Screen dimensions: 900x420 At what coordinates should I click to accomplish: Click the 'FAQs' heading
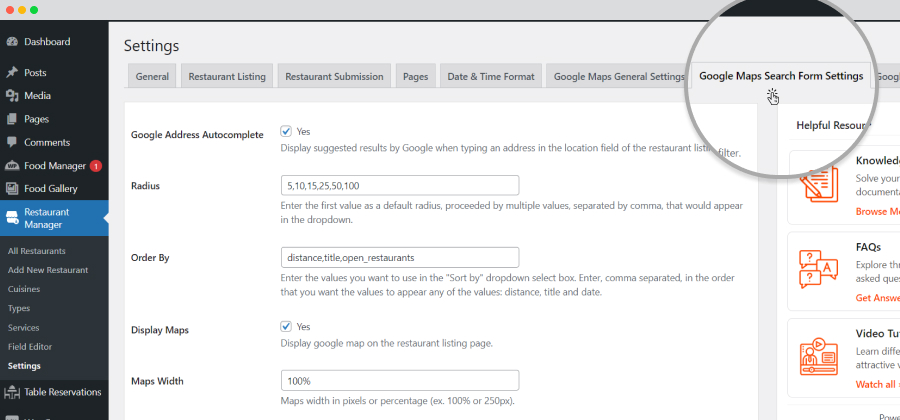(x=868, y=247)
